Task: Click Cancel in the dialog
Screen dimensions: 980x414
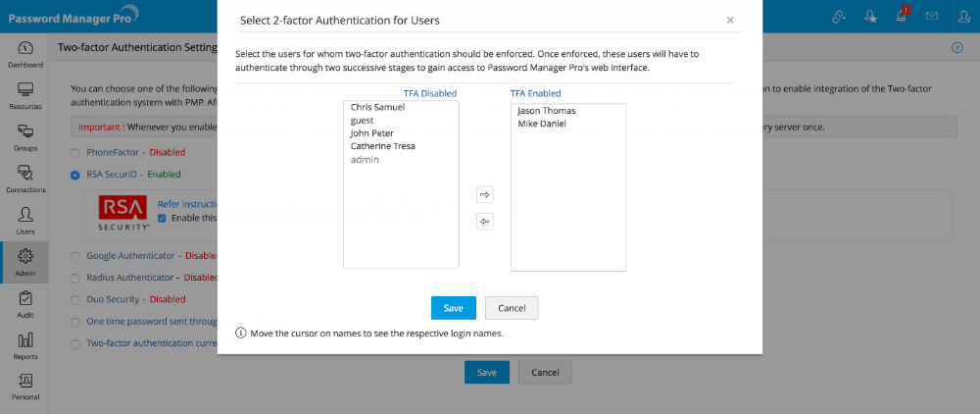Action: [512, 308]
